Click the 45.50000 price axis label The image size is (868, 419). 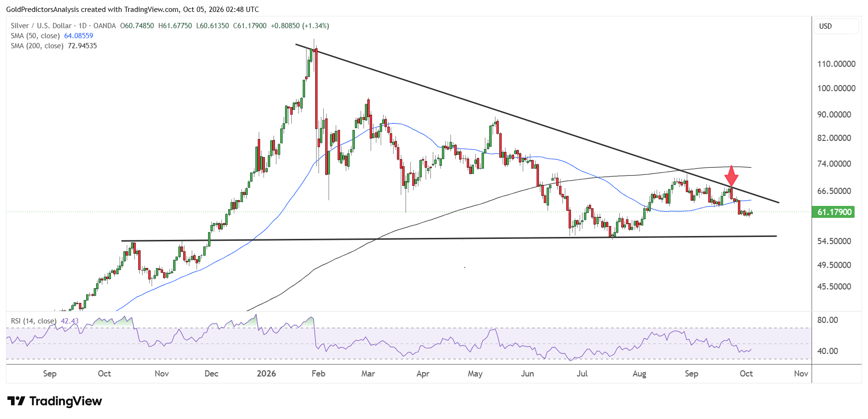(834, 287)
